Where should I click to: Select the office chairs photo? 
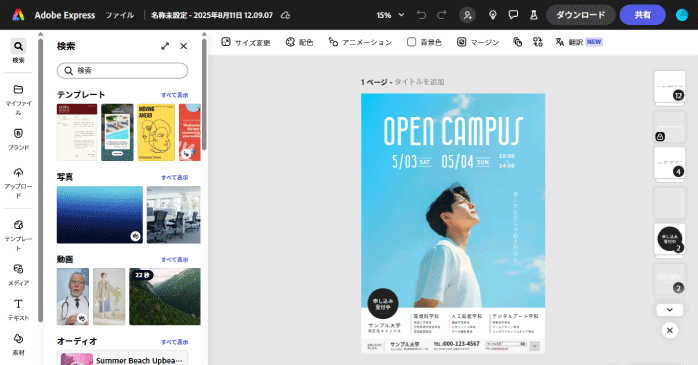pyautogui.click(x=174, y=215)
